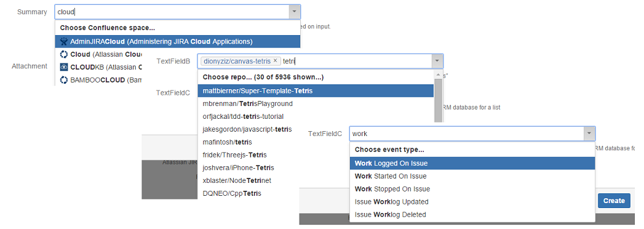
Task: Click the Attachment field label
Action: pyautogui.click(x=29, y=66)
